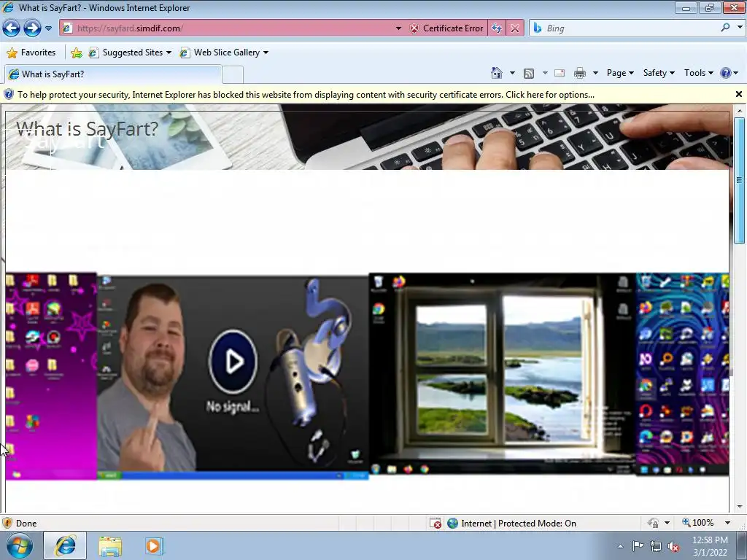
Task: Click the Action Center flag icon
Action: [638, 546]
